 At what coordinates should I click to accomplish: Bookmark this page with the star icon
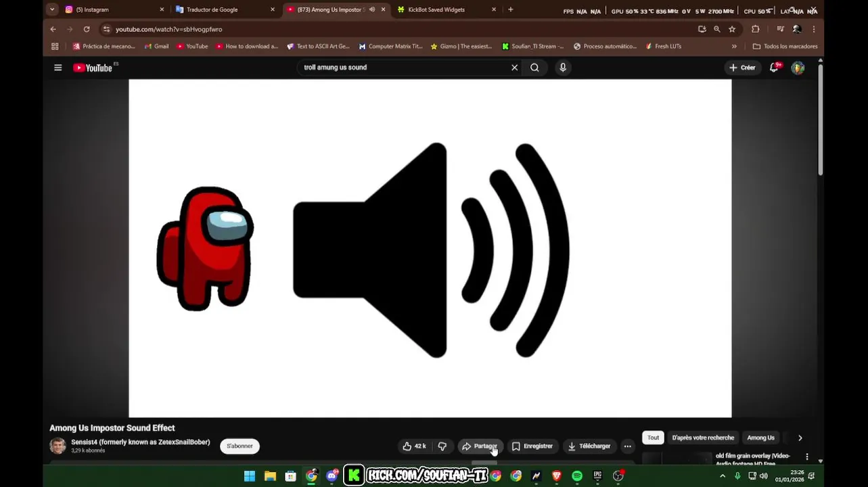[732, 29]
